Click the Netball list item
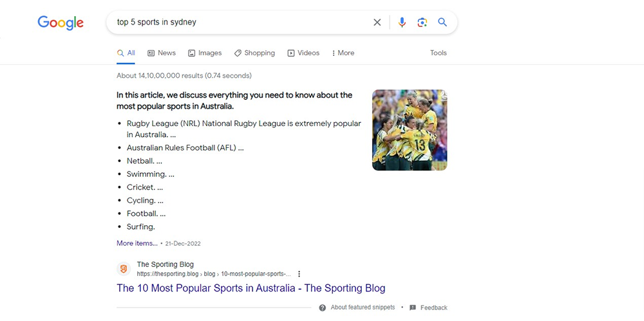 pyautogui.click(x=144, y=161)
